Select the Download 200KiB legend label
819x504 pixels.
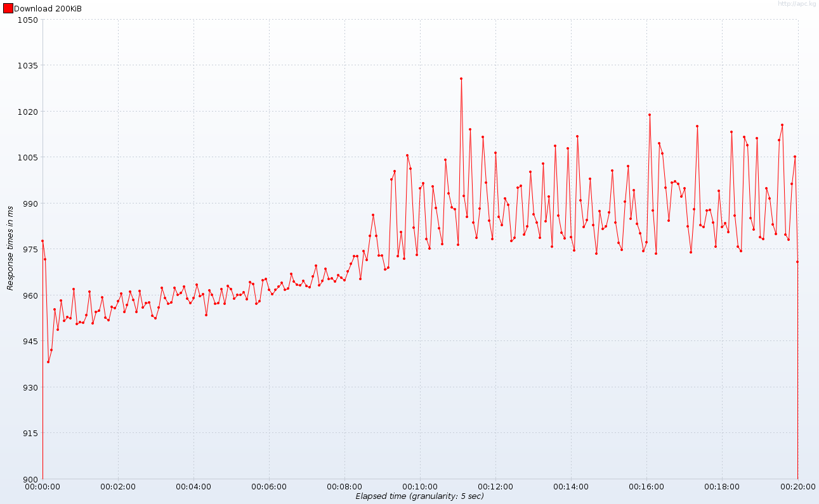48,9
